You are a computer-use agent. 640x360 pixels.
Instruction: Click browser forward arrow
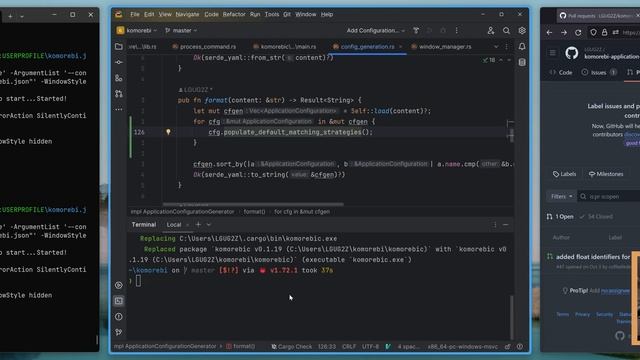[x=564, y=32]
